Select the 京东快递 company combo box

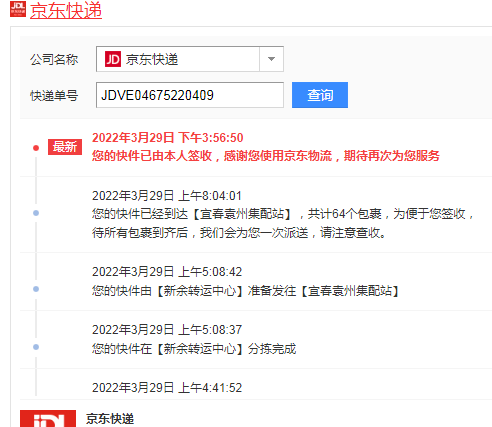click(x=190, y=59)
